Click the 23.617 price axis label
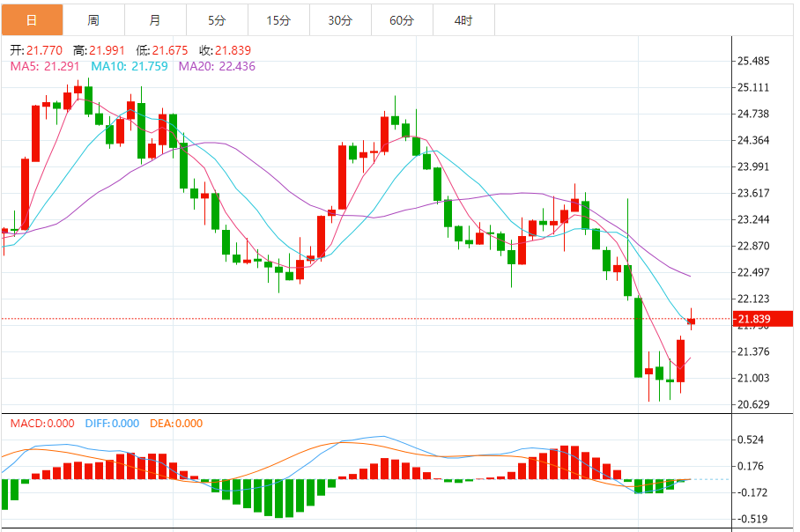The width and height of the screenshot is (800, 532). click(x=753, y=193)
